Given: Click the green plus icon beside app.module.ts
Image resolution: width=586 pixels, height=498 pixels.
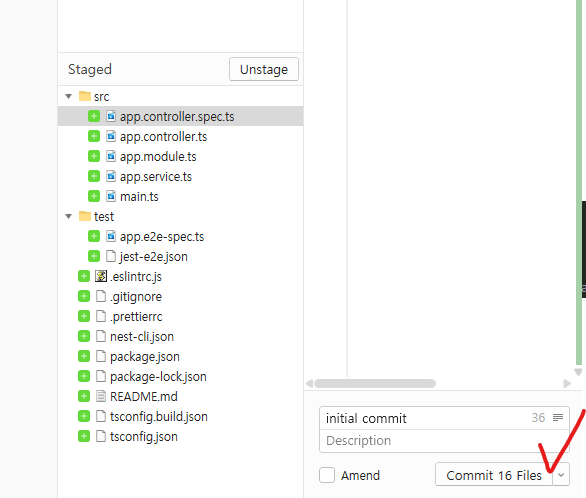Looking at the screenshot, I should click(x=94, y=156).
